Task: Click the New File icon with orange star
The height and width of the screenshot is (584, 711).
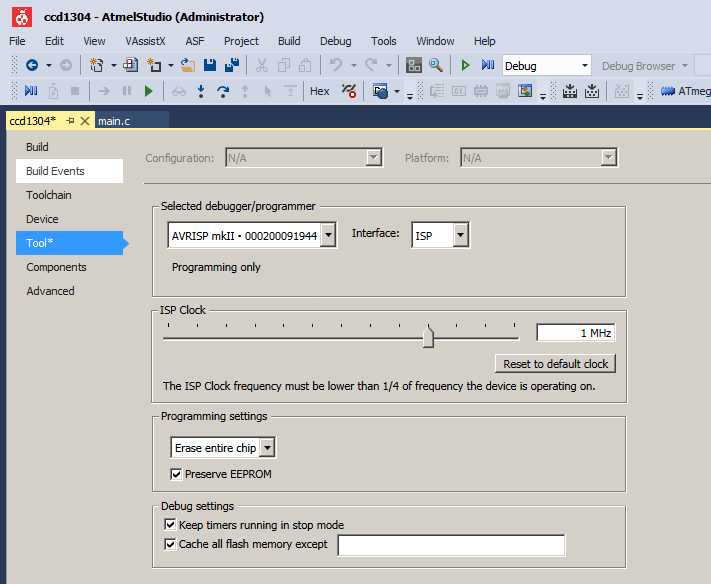Action: (154, 65)
